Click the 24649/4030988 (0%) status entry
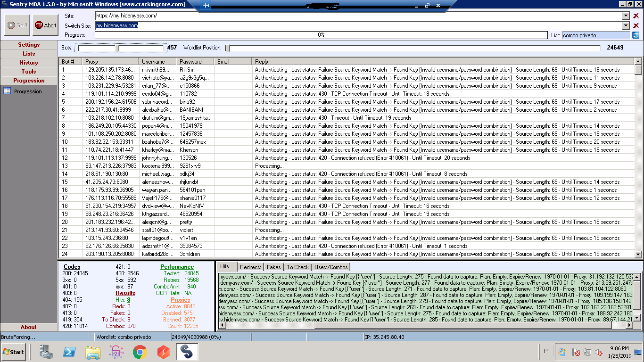Image resolution: width=644 pixels, height=362 pixels. coord(210,337)
